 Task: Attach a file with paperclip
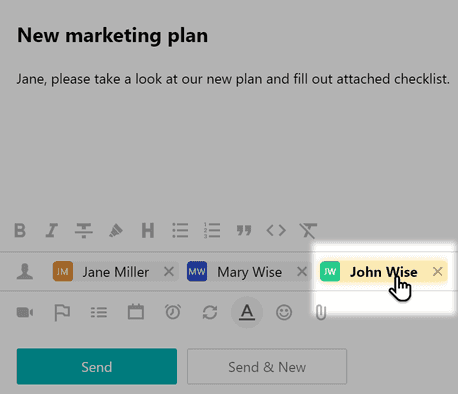[x=321, y=312]
